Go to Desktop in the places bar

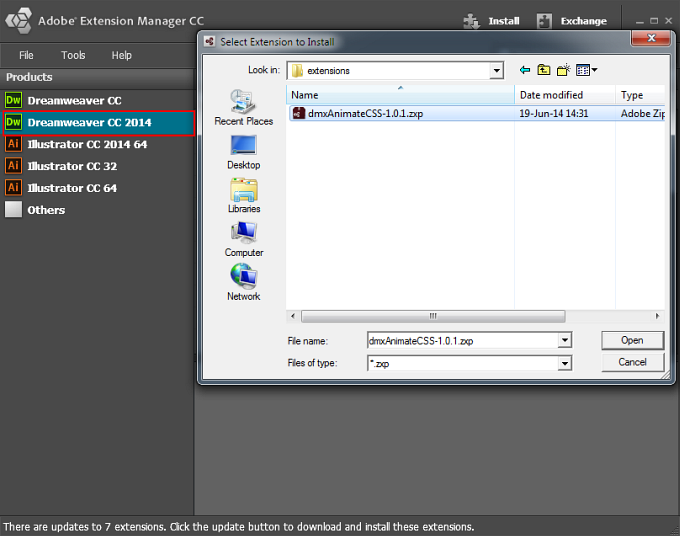click(x=244, y=152)
